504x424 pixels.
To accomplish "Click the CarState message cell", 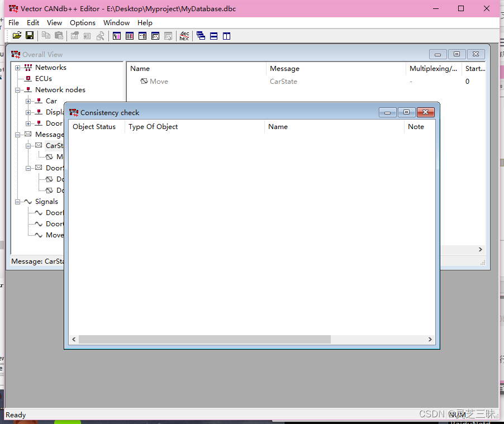I will pyautogui.click(x=283, y=82).
